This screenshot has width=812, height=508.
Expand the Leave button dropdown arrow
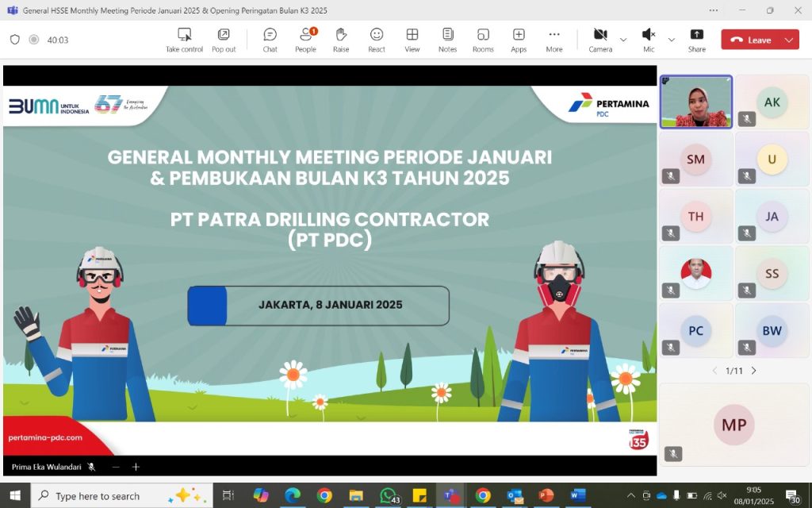tap(789, 40)
